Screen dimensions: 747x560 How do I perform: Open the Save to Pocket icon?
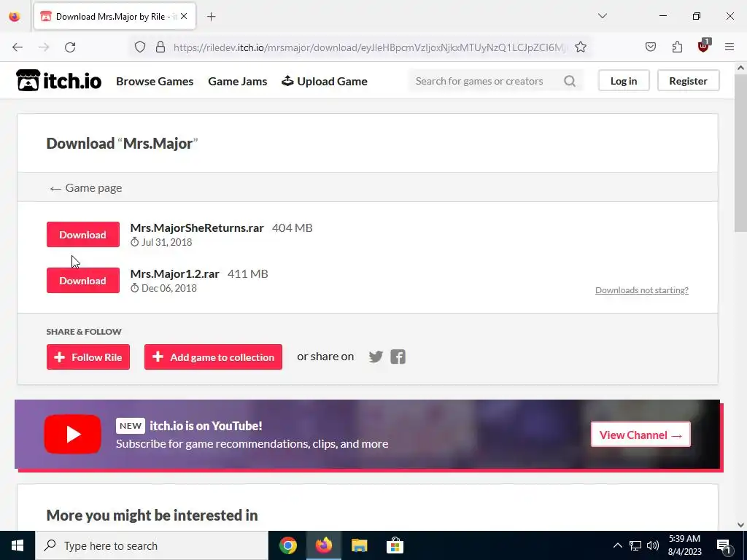651,47
